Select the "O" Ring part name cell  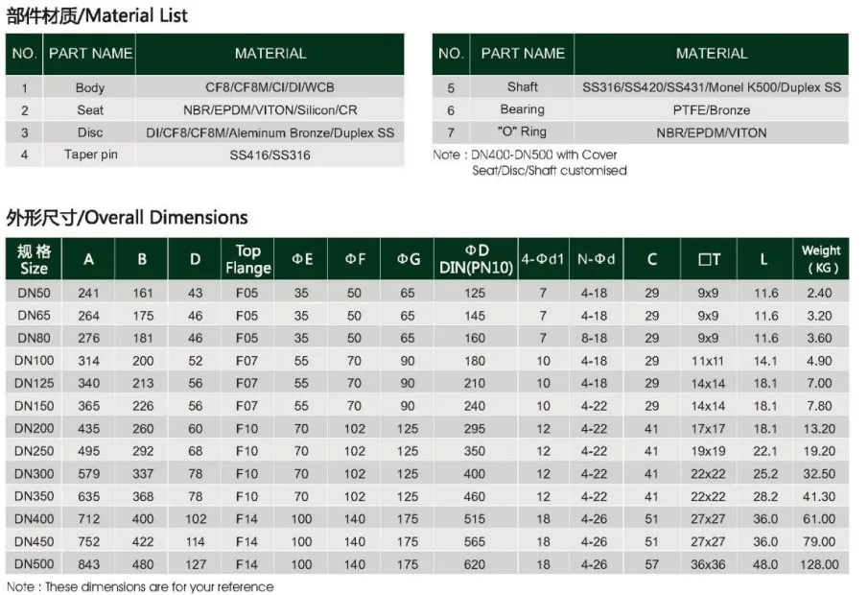(x=522, y=132)
